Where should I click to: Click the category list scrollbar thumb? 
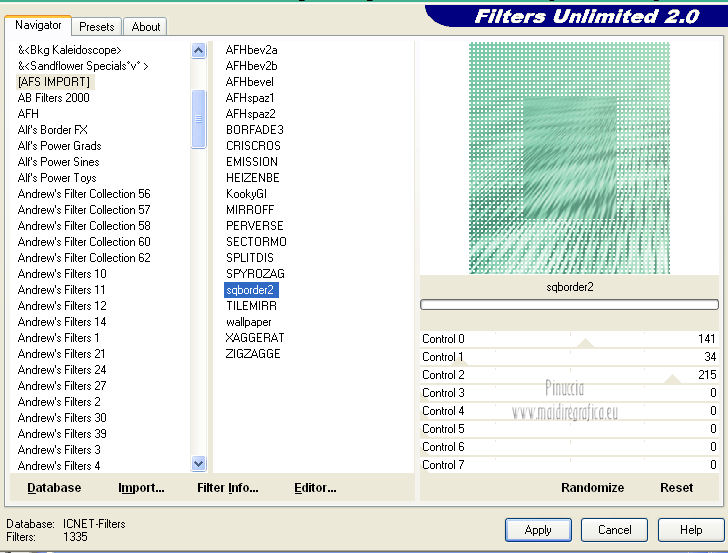tap(199, 119)
